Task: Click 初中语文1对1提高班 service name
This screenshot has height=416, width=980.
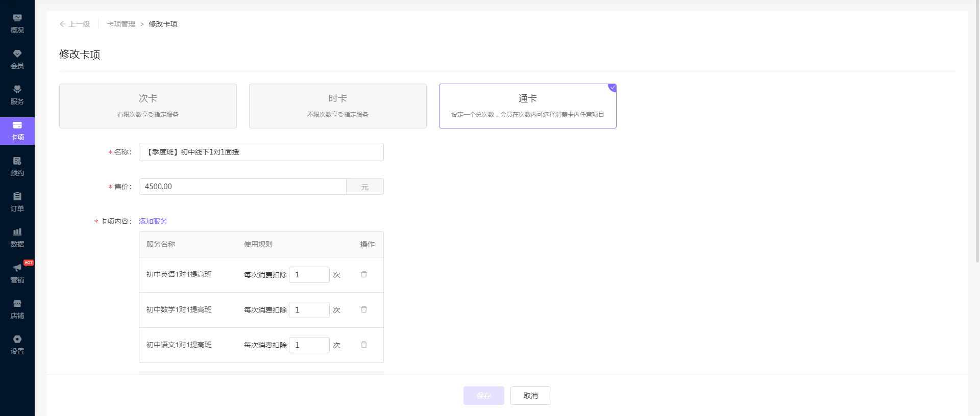Action: pos(179,345)
